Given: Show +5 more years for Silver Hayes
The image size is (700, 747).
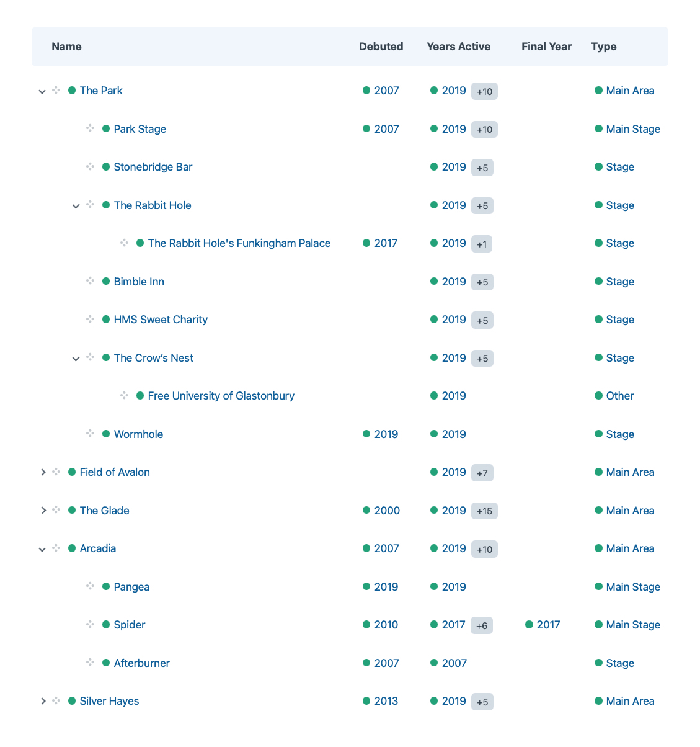Looking at the screenshot, I should 482,702.
